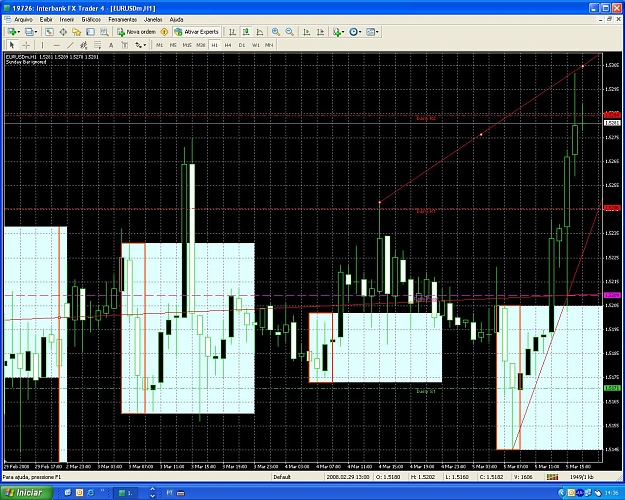Zoom in on the chart
This screenshot has height=500, width=625.
pyautogui.click(x=275, y=32)
